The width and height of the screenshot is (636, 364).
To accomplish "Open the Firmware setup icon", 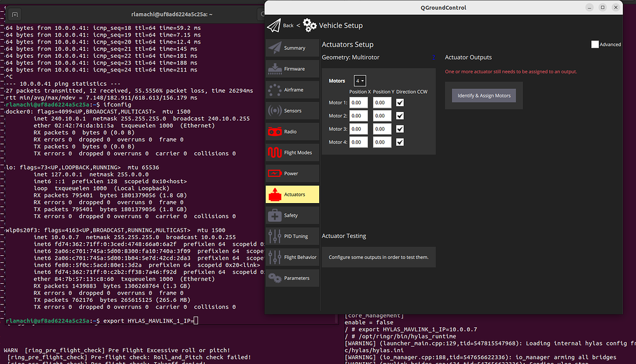I will (275, 69).
